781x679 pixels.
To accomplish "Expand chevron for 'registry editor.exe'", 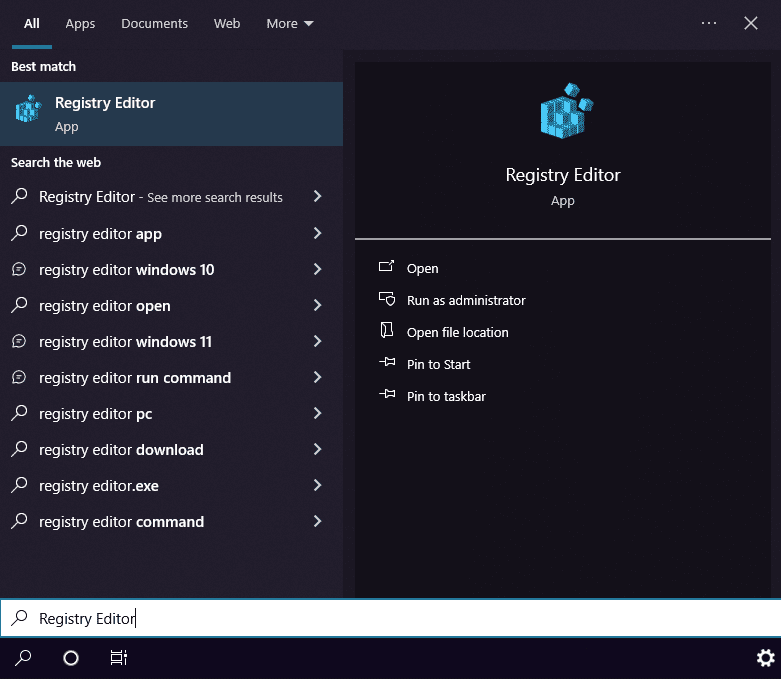I will 318,485.
